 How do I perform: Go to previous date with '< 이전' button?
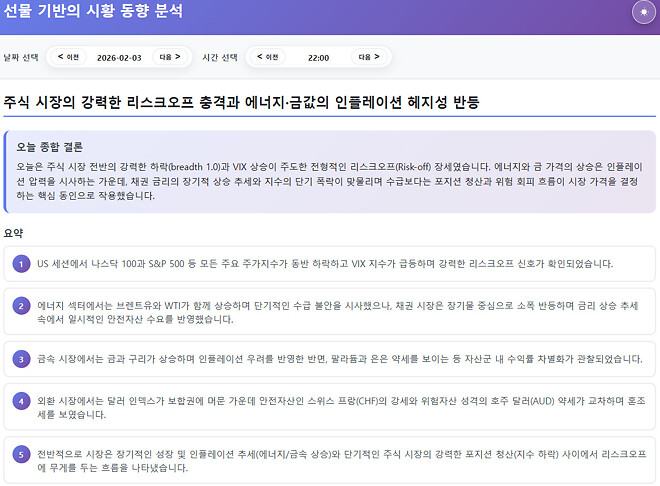(68, 57)
